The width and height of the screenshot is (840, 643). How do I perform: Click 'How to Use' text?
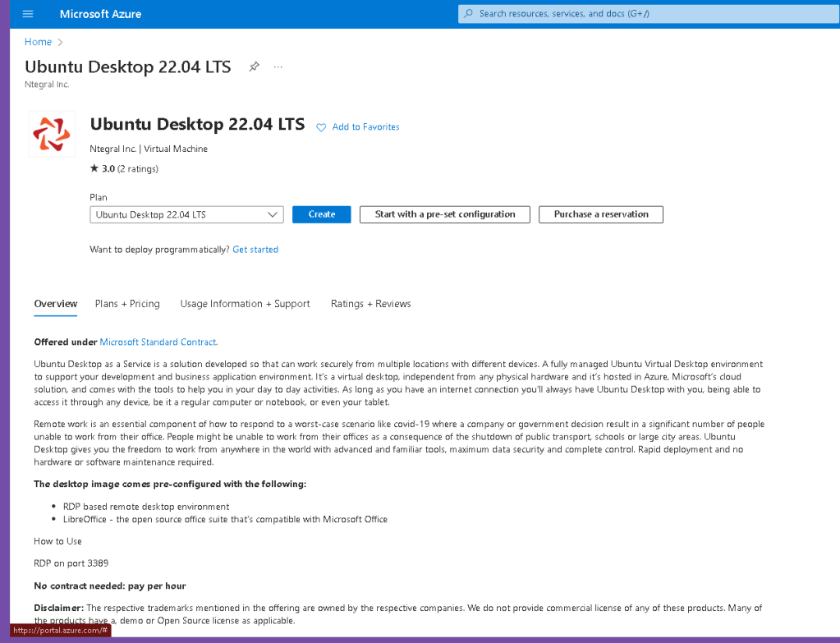coord(57,541)
